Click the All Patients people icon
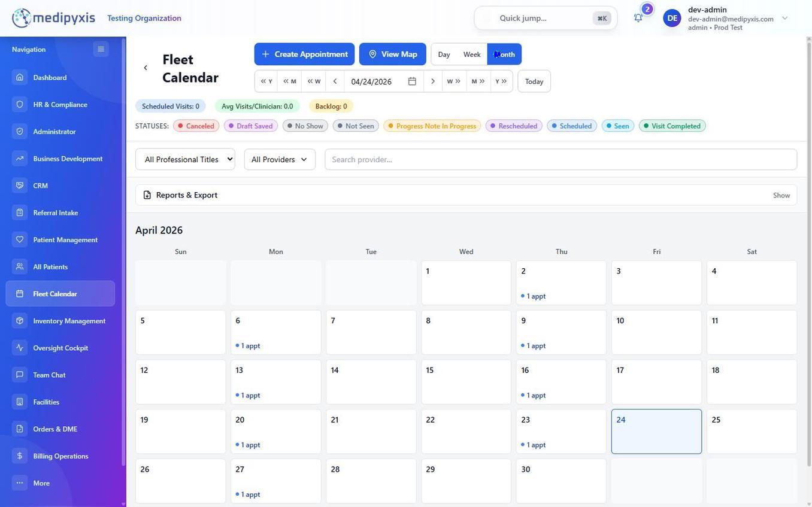 click(x=20, y=266)
